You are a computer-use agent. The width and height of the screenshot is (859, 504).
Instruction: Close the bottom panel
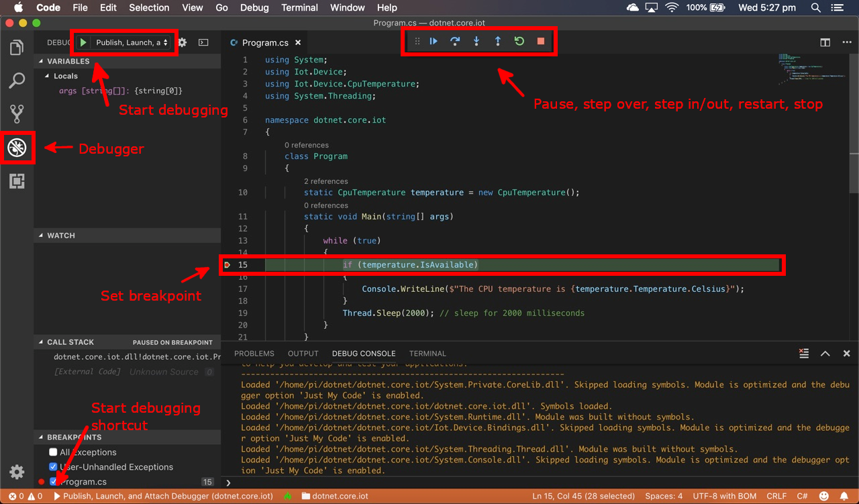point(847,353)
